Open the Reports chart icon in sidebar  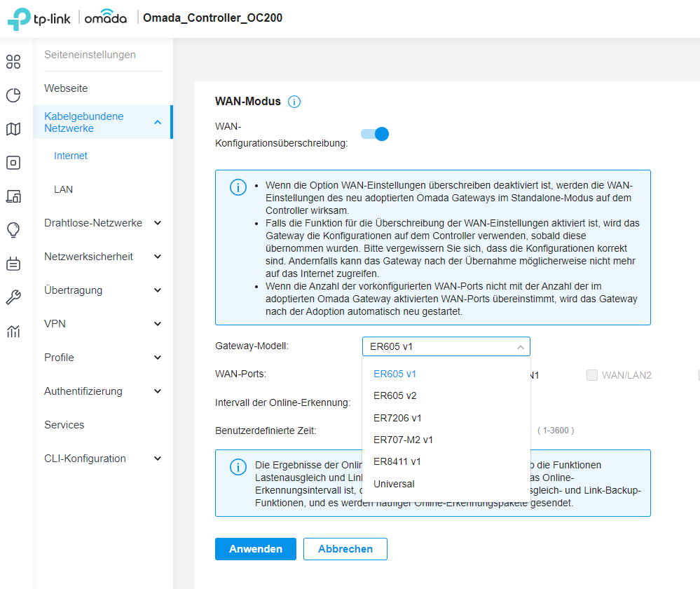coord(13,331)
